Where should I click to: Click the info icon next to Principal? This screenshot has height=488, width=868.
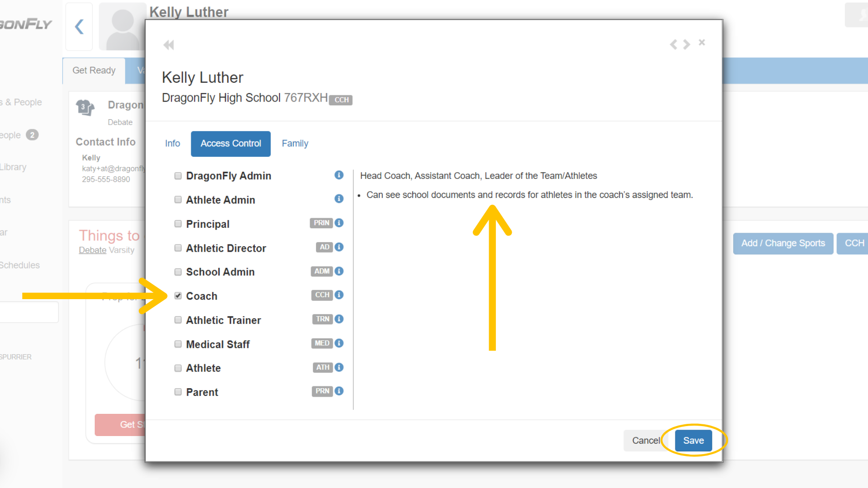[339, 223]
